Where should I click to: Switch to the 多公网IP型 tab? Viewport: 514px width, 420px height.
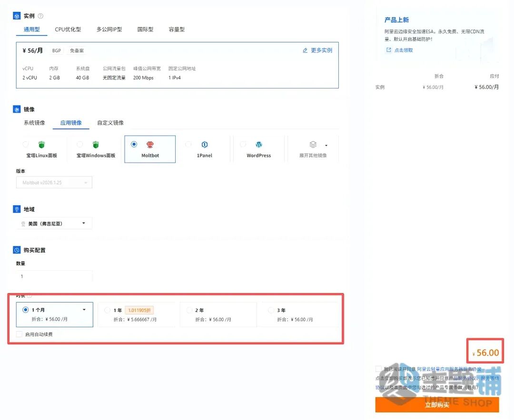click(109, 29)
